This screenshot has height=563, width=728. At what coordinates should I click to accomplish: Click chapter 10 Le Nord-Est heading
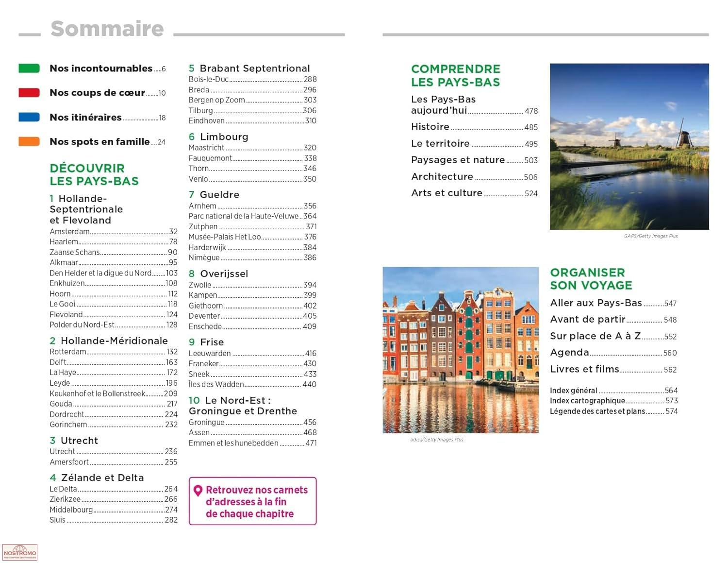(243, 406)
